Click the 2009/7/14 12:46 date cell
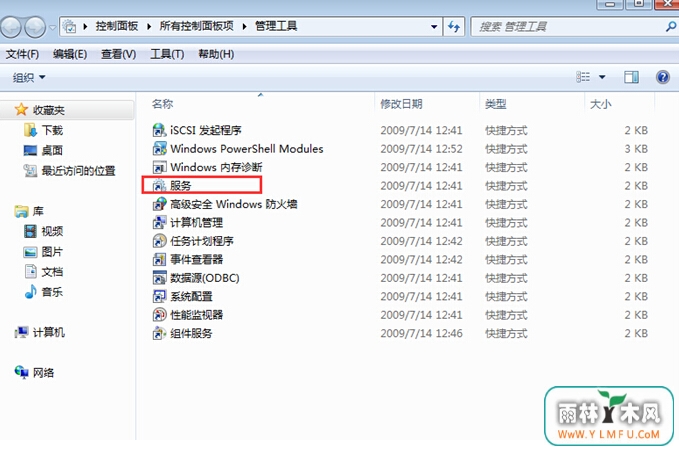The image size is (679, 451). [x=421, y=333]
